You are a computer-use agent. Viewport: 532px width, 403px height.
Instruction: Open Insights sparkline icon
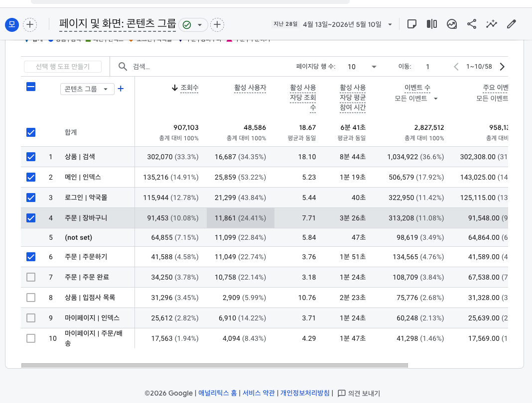coord(491,24)
